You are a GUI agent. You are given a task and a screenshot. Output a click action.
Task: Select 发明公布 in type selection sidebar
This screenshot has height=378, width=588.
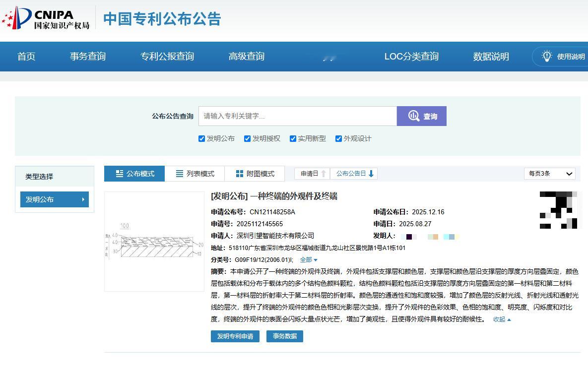(x=55, y=199)
